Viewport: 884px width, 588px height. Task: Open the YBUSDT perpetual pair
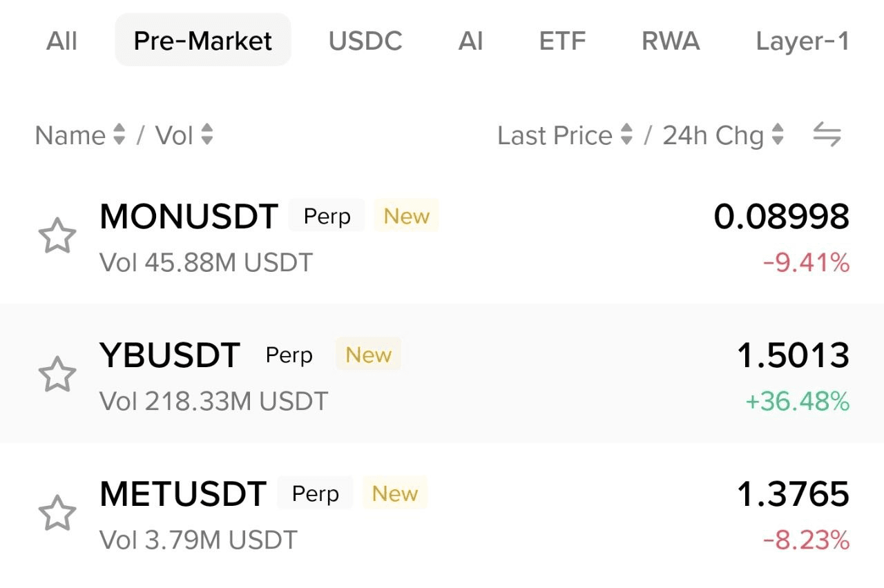pyautogui.click(x=170, y=355)
